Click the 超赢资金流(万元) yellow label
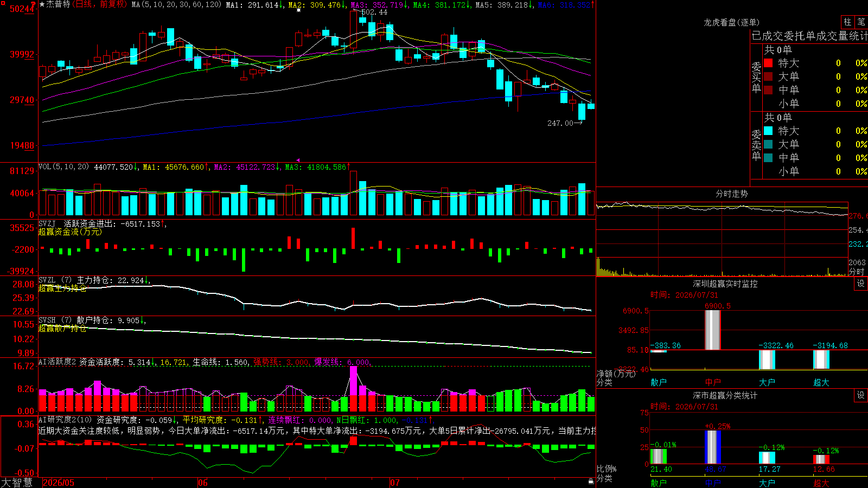Image resolution: width=868 pixels, height=488 pixels. [x=70, y=232]
